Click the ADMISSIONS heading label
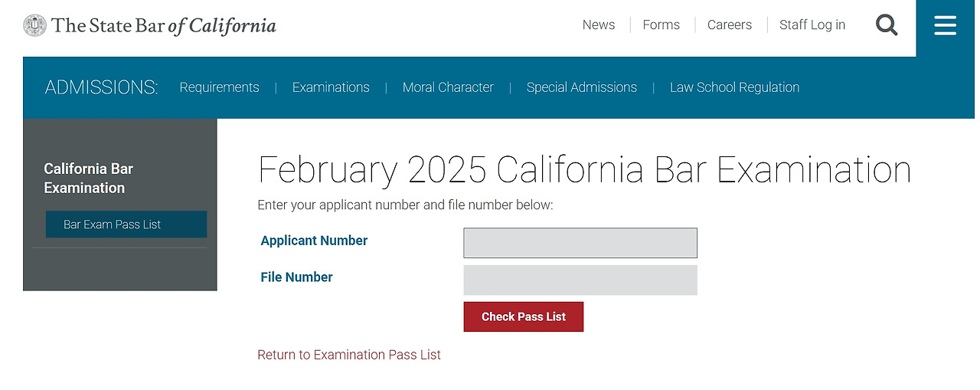The image size is (980, 390). pyautogui.click(x=101, y=87)
